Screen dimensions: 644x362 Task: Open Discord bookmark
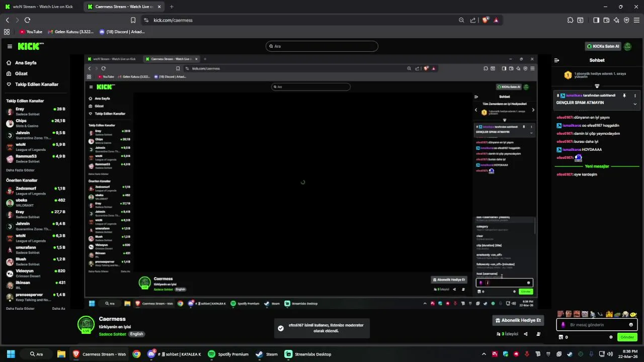[122, 32]
